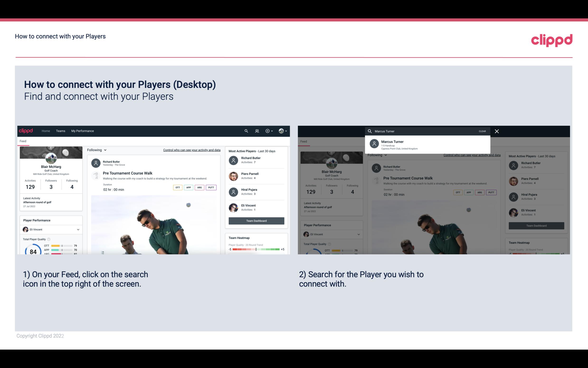Click the Team Dashboard button
Image resolution: width=588 pixels, height=368 pixels.
pos(256,220)
